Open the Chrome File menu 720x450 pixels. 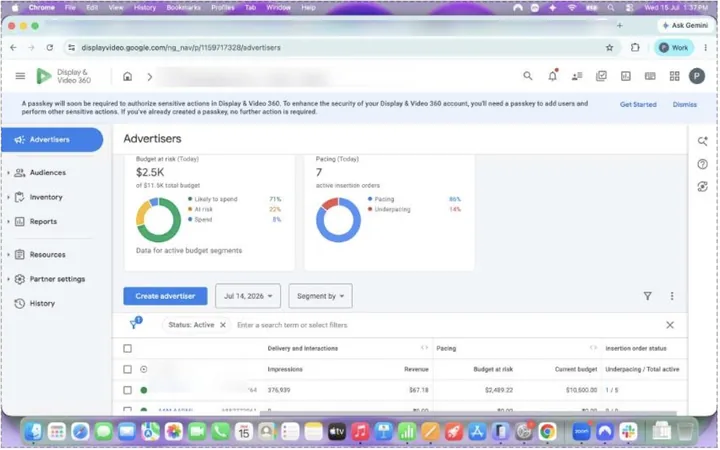point(70,7)
